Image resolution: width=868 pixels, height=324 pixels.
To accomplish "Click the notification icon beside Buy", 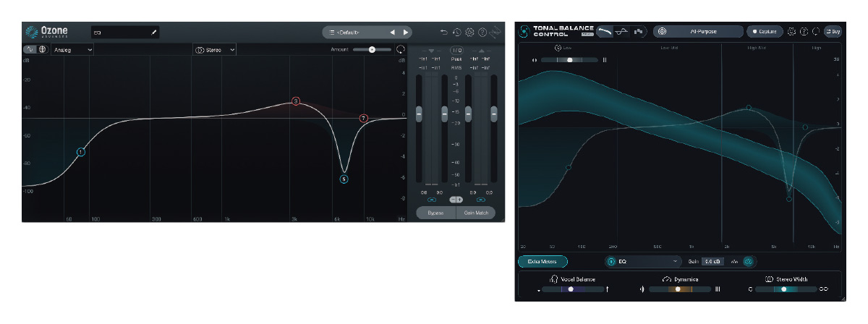I will coord(815,32).
